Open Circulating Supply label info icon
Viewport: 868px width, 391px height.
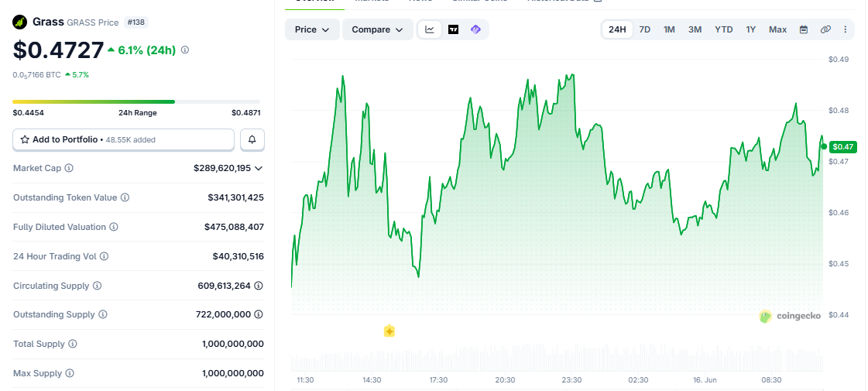tap(97, 286)
